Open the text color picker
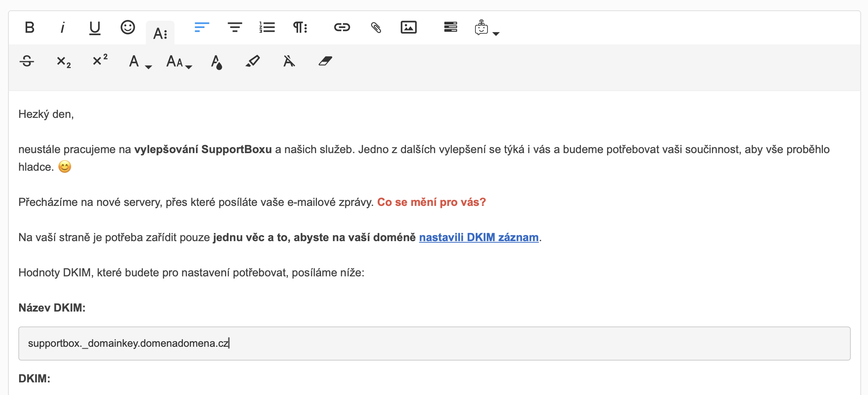The width and height of the screenshot is (868, 395). pyautogui.click(x=216, y=62)
